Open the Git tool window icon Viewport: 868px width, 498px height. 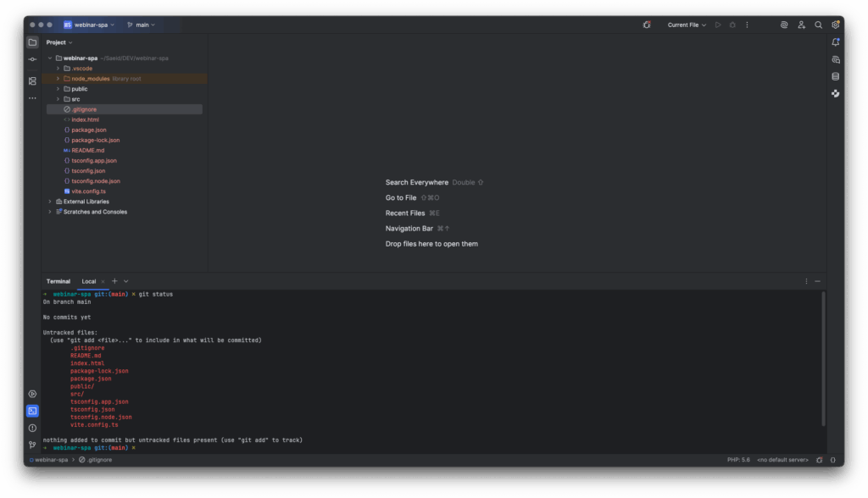pyautogui.click(x=32, y=445)
